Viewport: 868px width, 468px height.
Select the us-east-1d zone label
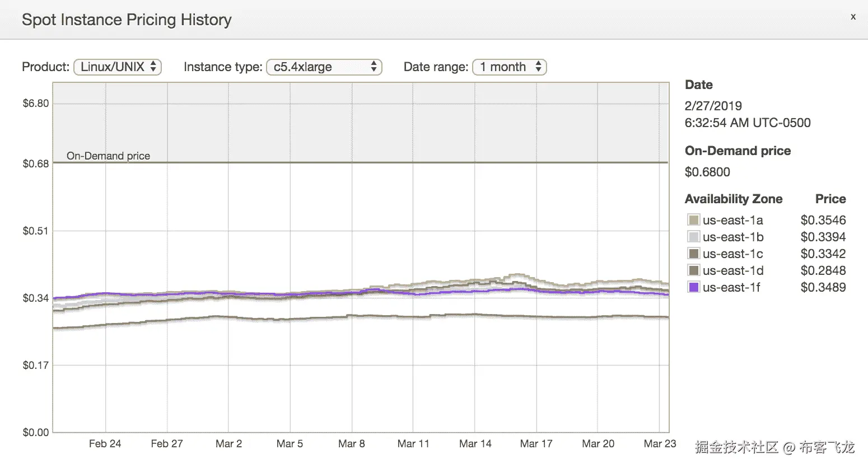coord(733,270)
